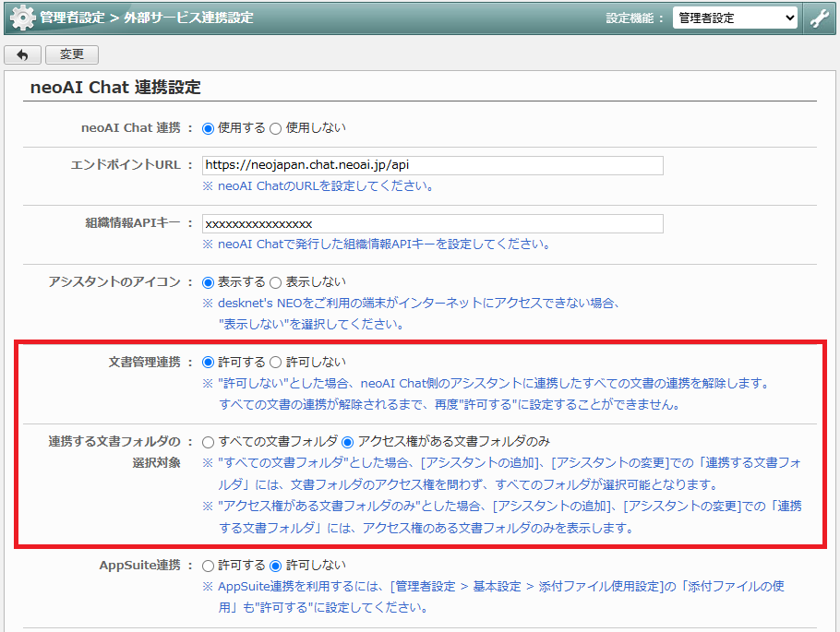Image resolution: width=840 pixels, height=632 pixels.
Task: Click the 設定機能 label in header
Action: click(630, 18)
